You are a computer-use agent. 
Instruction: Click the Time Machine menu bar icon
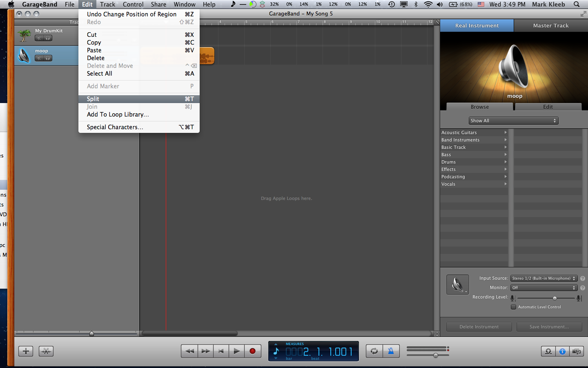click(x=392, y=4)
